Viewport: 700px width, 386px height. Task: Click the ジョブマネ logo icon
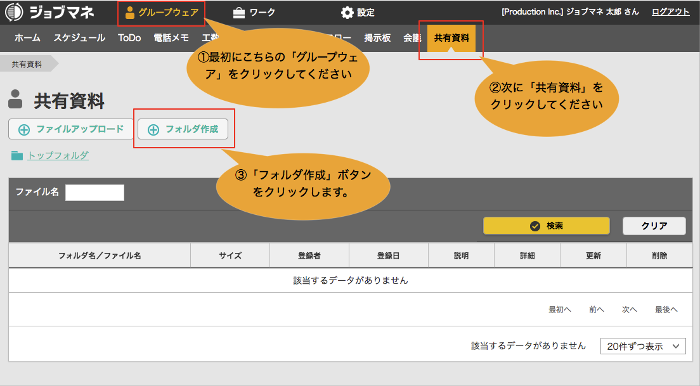(13, 12)
